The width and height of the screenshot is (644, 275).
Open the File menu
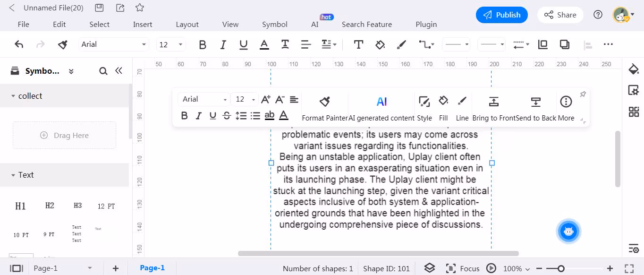pos(23,24)
